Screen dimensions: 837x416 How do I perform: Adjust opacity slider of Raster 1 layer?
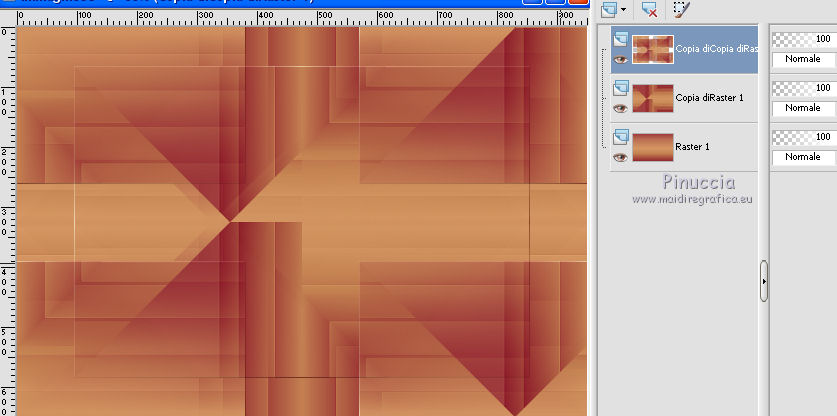click(804, 137)
